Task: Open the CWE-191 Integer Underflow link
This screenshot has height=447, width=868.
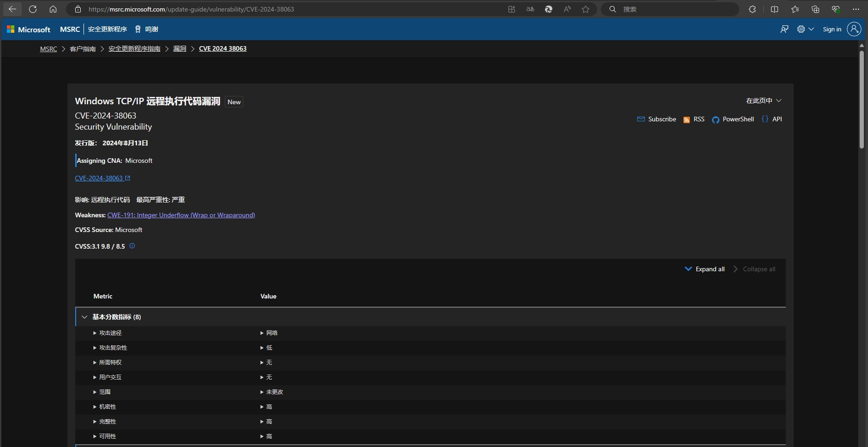Action: [181, 215]
